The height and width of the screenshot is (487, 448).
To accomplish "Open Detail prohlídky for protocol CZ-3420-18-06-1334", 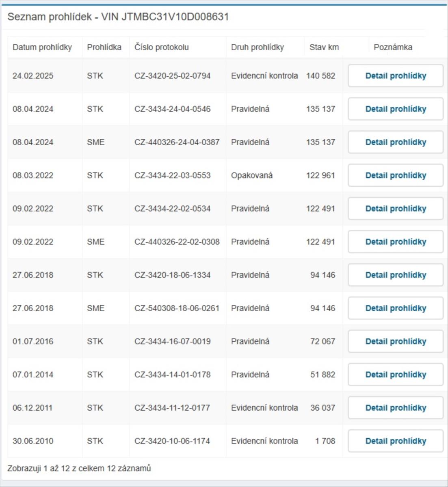I will coord(396,275).
